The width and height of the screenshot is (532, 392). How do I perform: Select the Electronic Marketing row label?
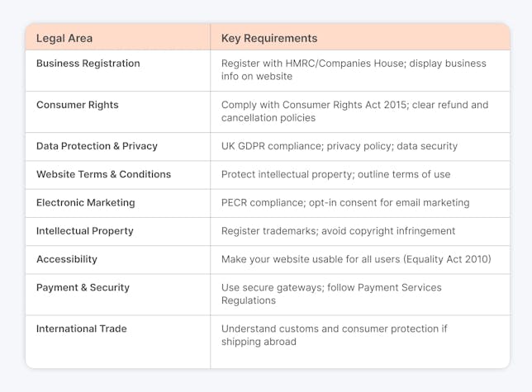86,203
